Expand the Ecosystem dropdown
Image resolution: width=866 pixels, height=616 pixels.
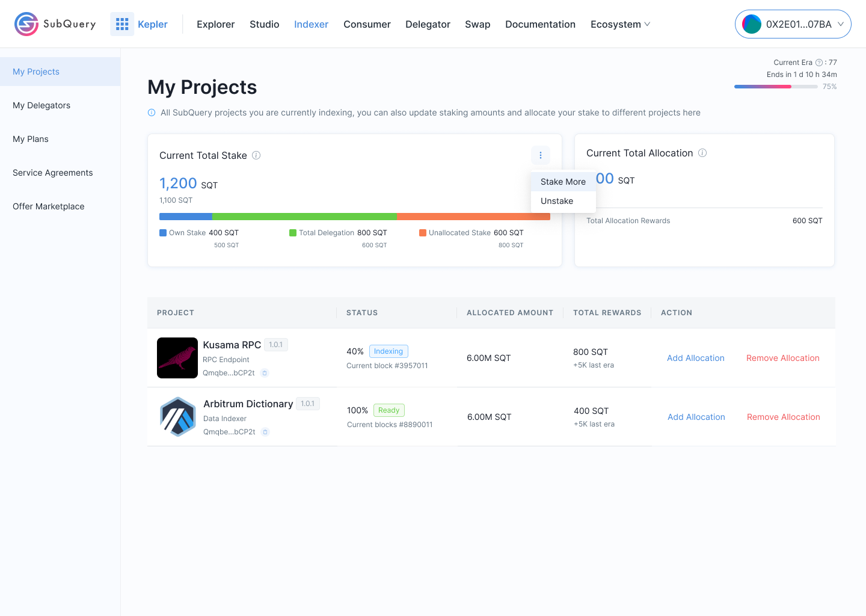[x=620, y=24]
